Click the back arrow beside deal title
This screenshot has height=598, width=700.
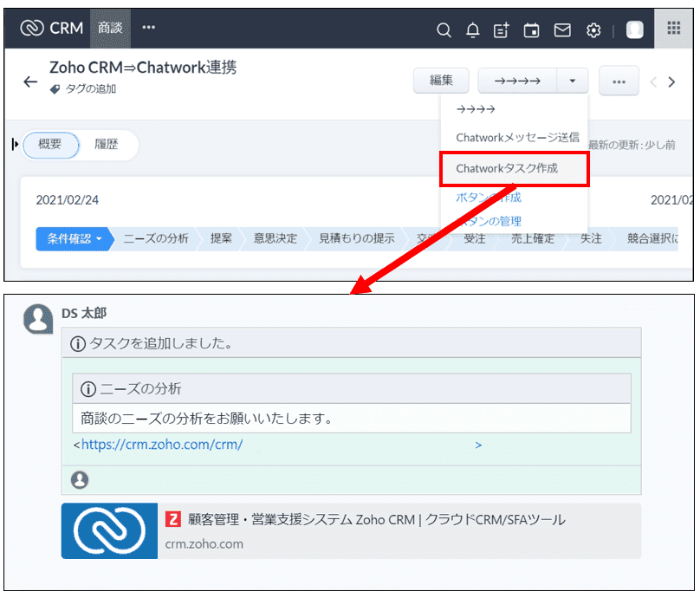[x=30, y=81]
